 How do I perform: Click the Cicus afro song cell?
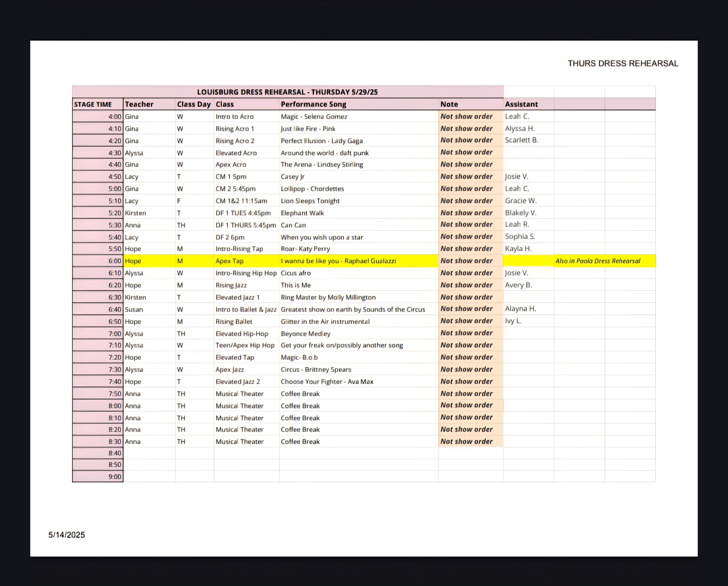pyautogui.click(x=359, y=273)
